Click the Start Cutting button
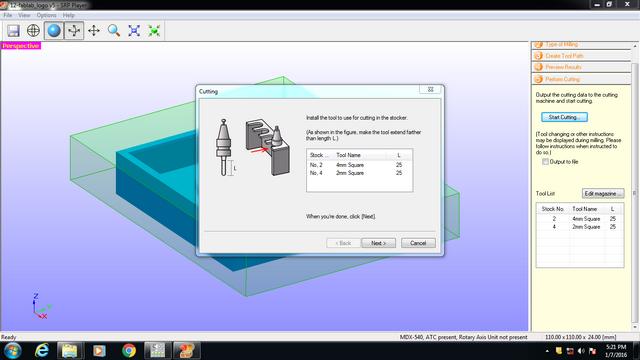This screenshot has height=360, width=640. 564,117
